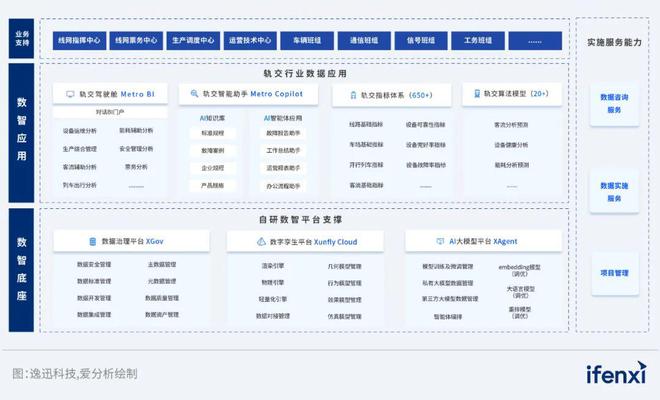Click 列车出行分析 under Metro BI
The width and height of the screenshot is (660, 400).
(80, 185)
